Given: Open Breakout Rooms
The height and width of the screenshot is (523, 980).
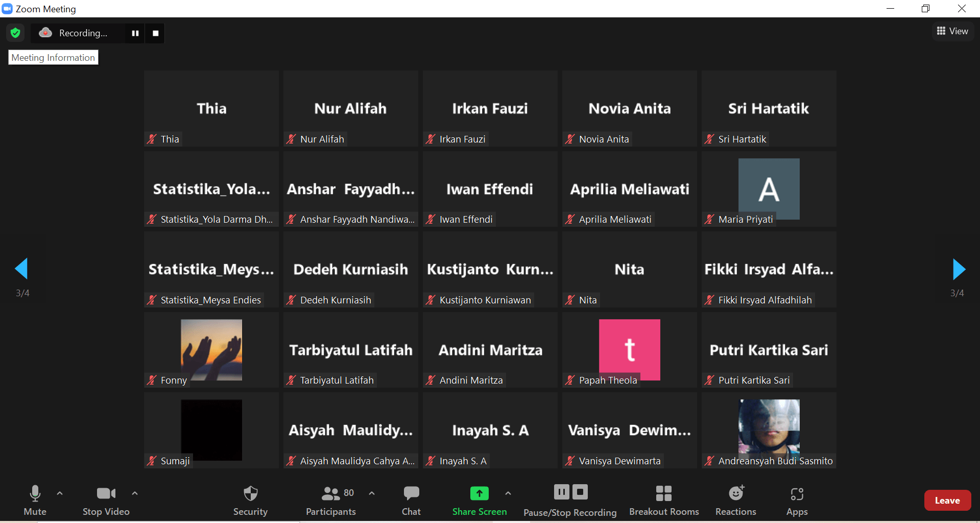Looking at the screenshot, I should click(663, 500).
